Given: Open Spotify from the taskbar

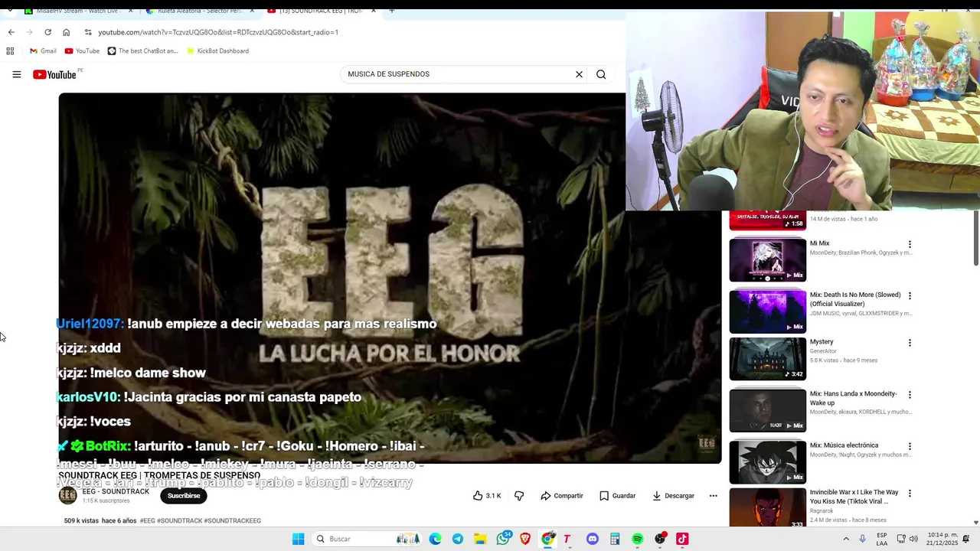Looking at the screenshot, I should click(x=637, y=539).
